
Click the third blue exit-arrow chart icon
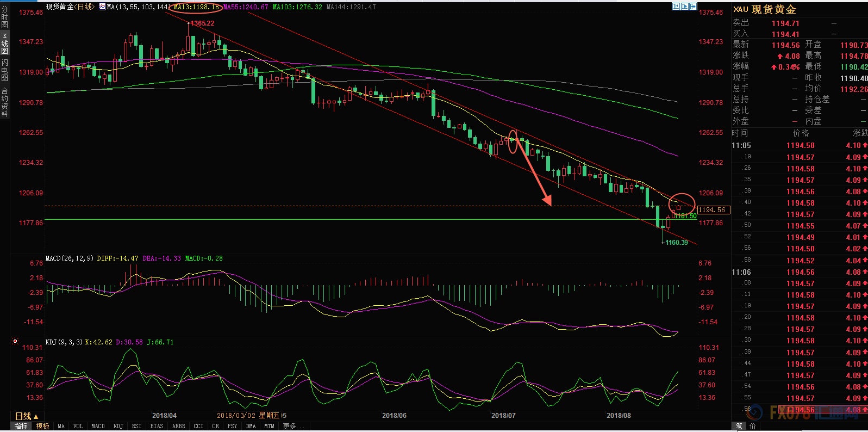[694, 7]
